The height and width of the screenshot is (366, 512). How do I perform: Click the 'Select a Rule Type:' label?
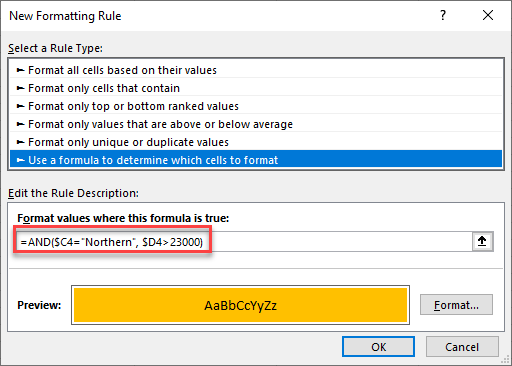pos(55,48)
